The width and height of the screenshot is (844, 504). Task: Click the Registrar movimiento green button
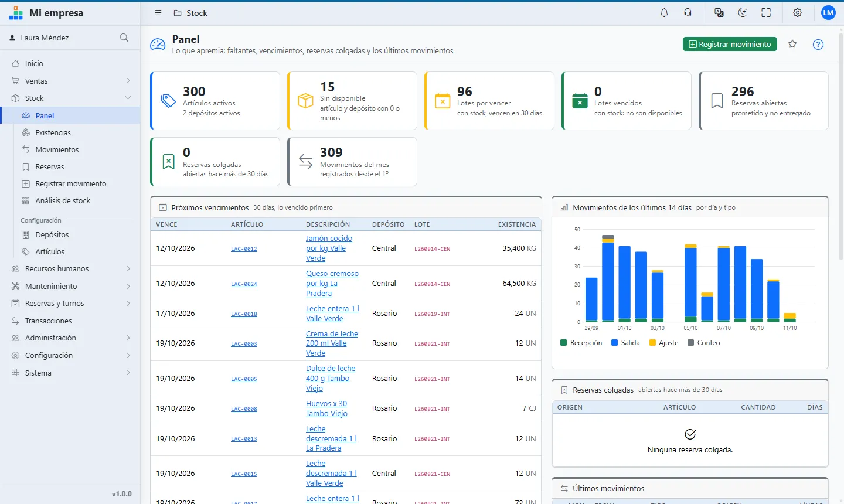coord(730,44)
